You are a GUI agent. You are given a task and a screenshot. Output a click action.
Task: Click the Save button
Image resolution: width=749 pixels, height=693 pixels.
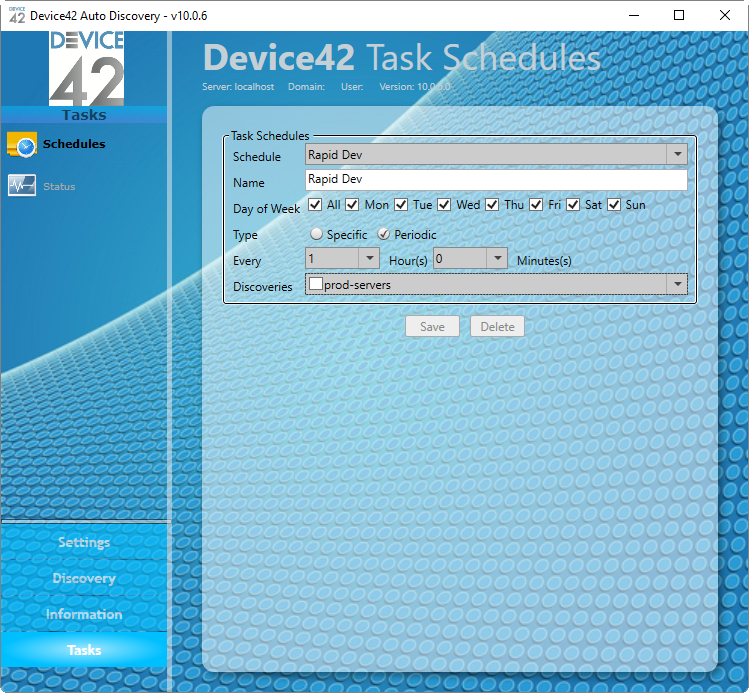tap(432, 326)
